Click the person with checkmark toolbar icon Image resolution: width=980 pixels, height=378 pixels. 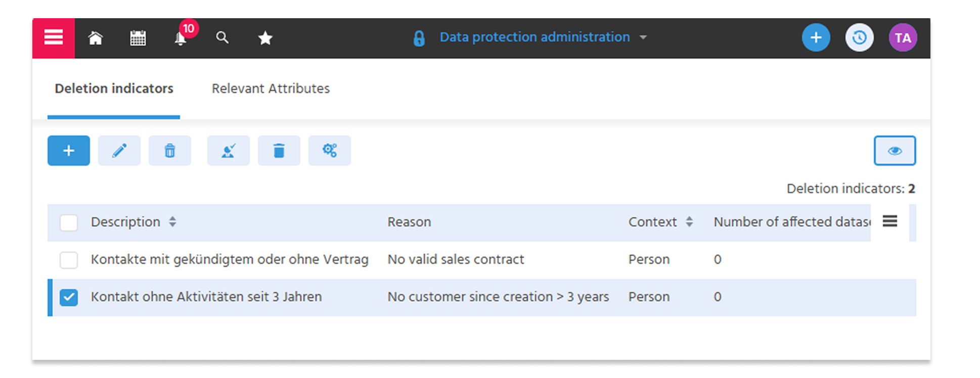tap(229, 151)
